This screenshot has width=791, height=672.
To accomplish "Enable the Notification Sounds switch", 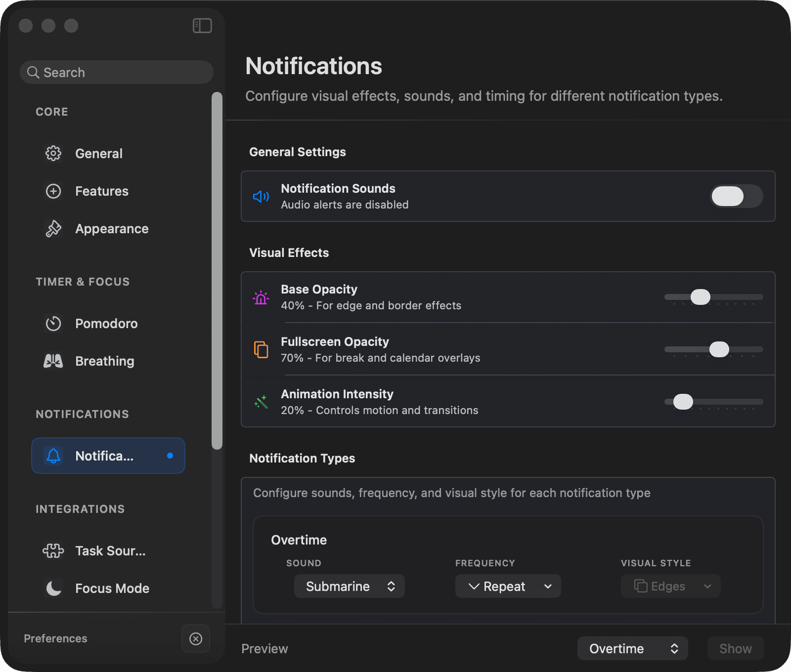I will [737, 196].
